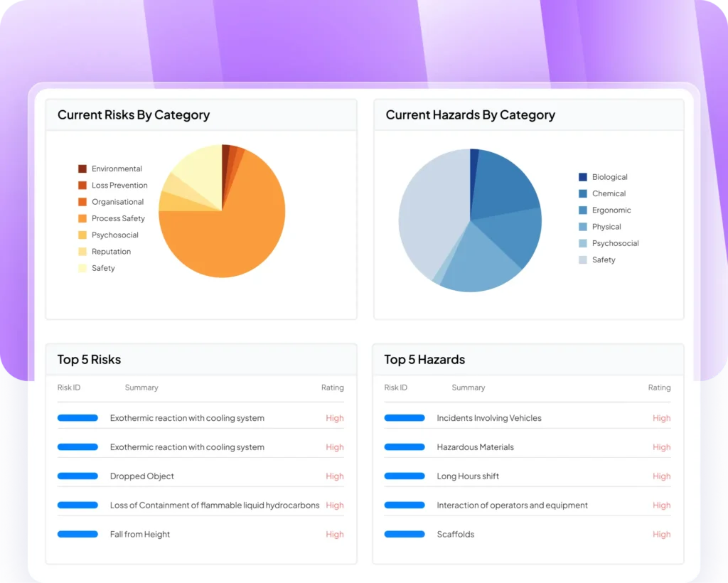Sort by Summary column in Top 5 Hazards
The image size is (728, 583).
(x=468, y=387)
